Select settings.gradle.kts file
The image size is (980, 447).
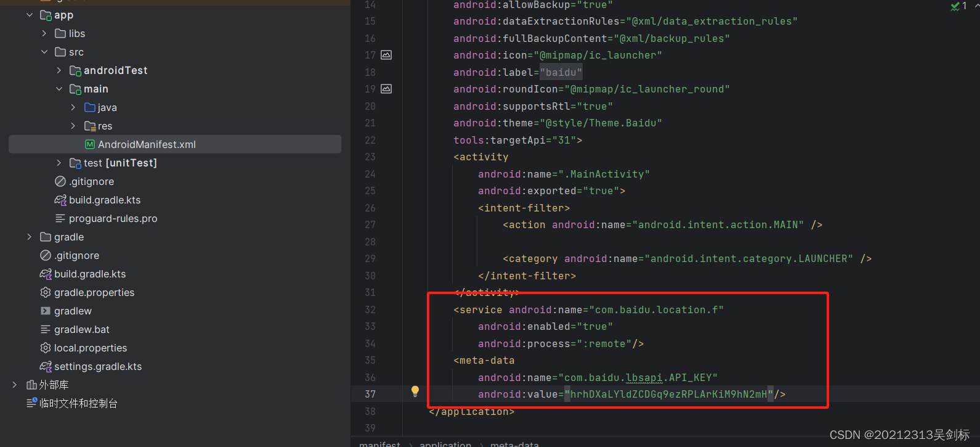(98, 366)
